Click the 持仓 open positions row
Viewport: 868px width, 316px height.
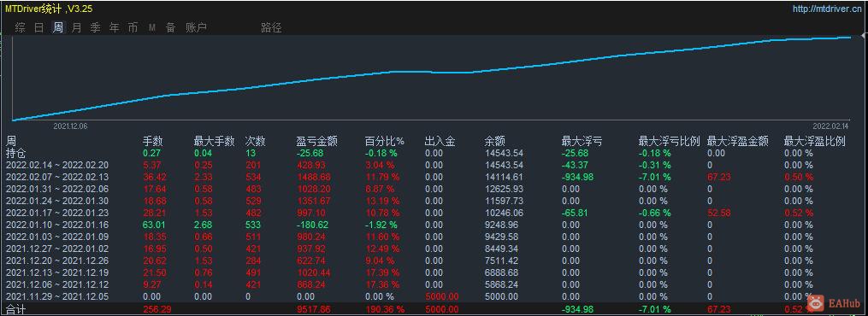[434, 153]
